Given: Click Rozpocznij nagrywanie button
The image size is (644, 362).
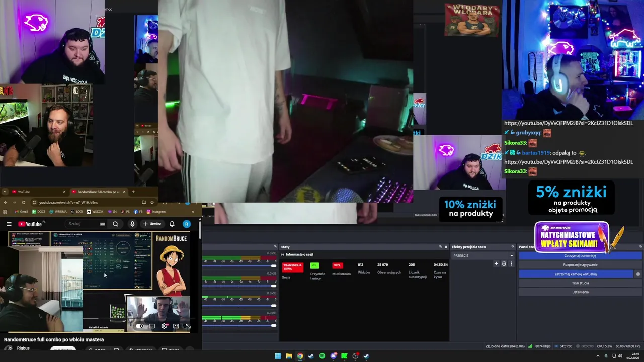Looking at the screenshot, I should click(x=580, y=265).
